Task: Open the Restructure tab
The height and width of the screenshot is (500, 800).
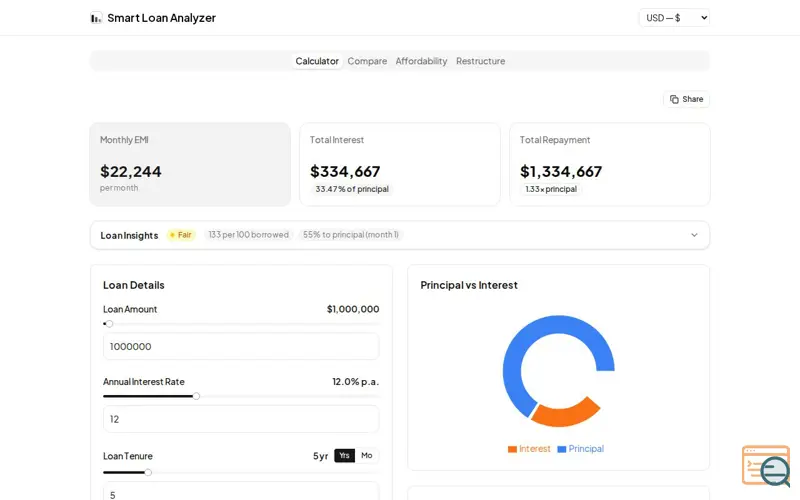Action: [481, 61]
